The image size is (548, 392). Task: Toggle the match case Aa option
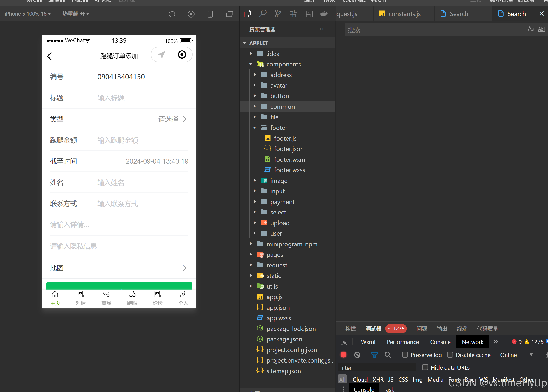click(531, 29)
